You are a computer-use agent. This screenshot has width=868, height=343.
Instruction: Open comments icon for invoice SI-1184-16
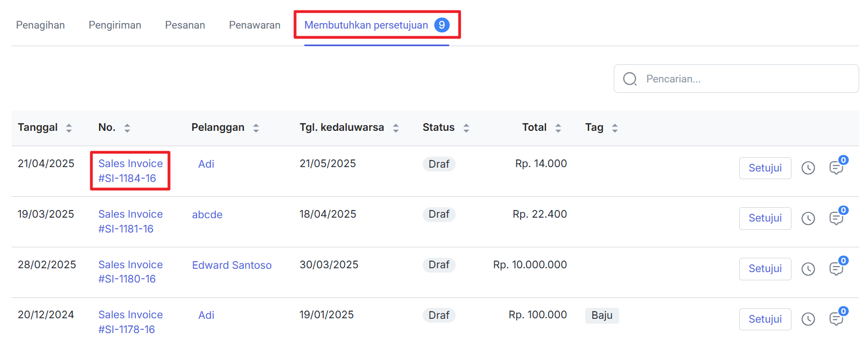click(836, 168)
